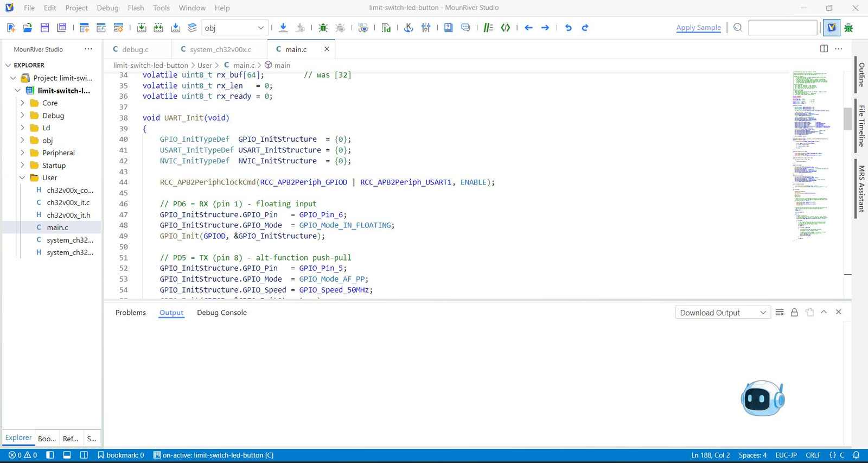Click the toolbar search input field
Image resolution: width=868 pixels, height=463 pixels.
click(x=782, y=28)
